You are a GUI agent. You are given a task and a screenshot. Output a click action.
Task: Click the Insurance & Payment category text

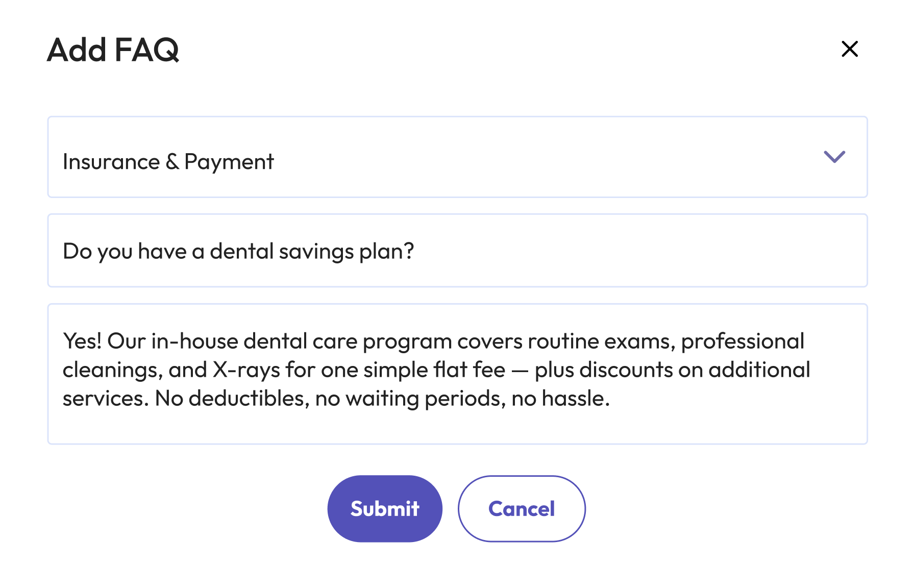tap(168, 162)
